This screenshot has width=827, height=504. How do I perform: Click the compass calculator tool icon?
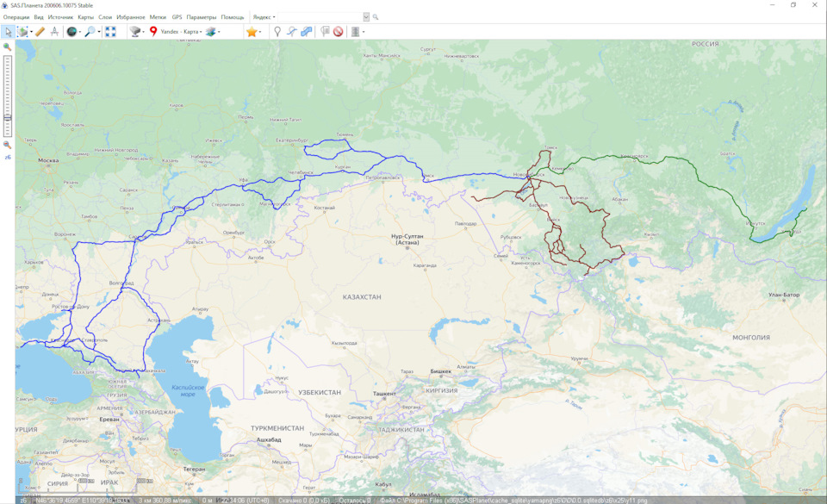tap(54, 32)
